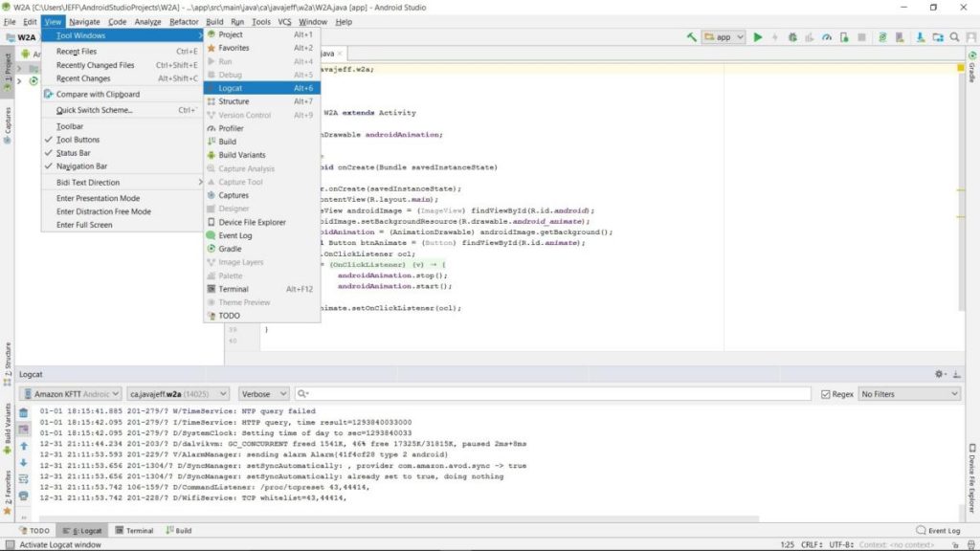
Task: Click the horizontal scrollbar in Logcat output
Action: tap(399, 518)
